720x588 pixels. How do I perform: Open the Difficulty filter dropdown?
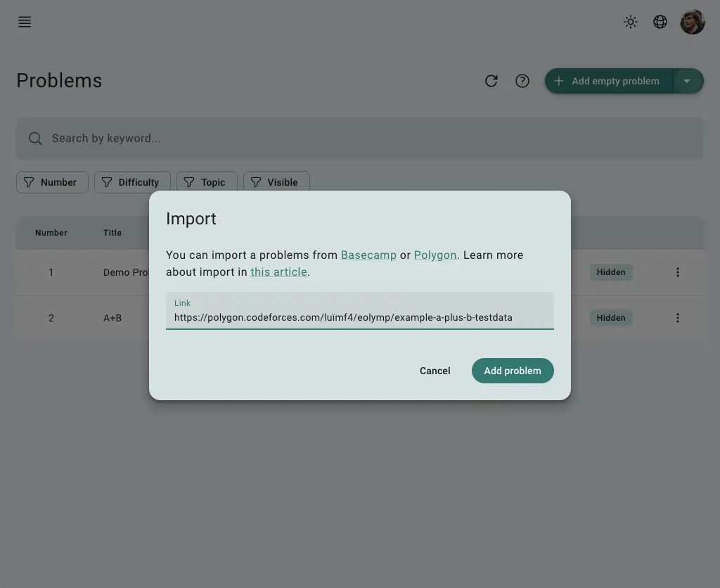132,182
